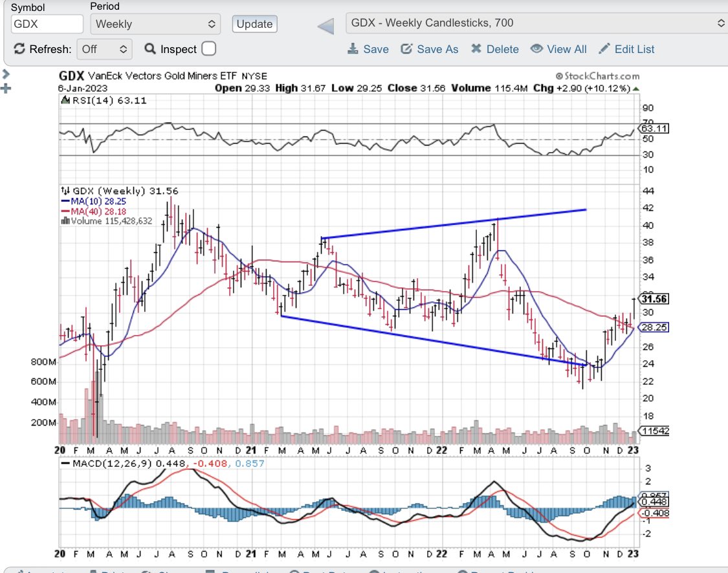The image size is (728, 573).
Task: Click the -0.408 MACD signal value tag
Action: [655, 513]
